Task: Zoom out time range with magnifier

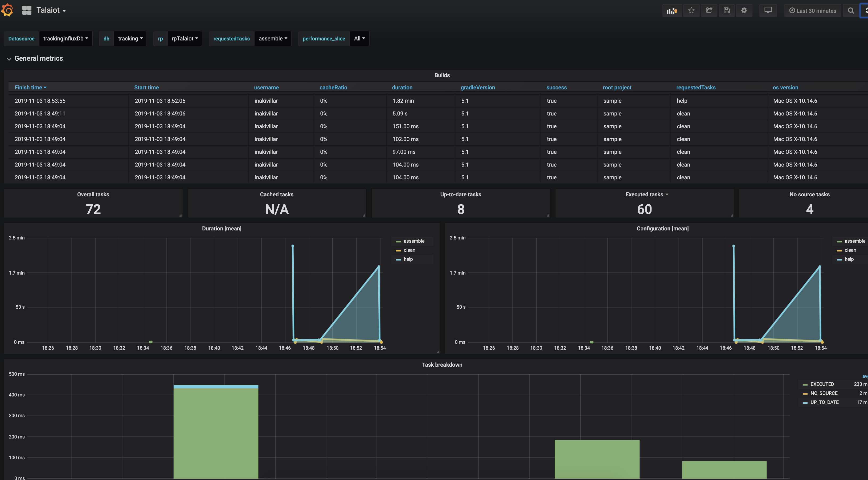Action: coord(851,11)
